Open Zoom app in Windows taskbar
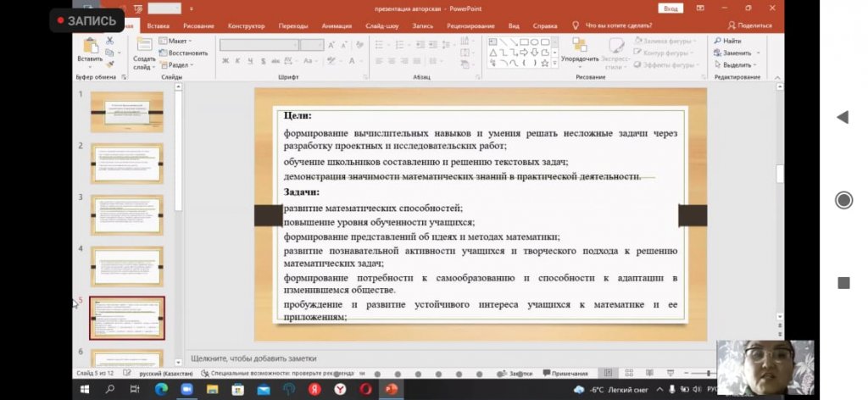Image resolution: width=868 pixels, height=400 pixels. pos(186,390)
